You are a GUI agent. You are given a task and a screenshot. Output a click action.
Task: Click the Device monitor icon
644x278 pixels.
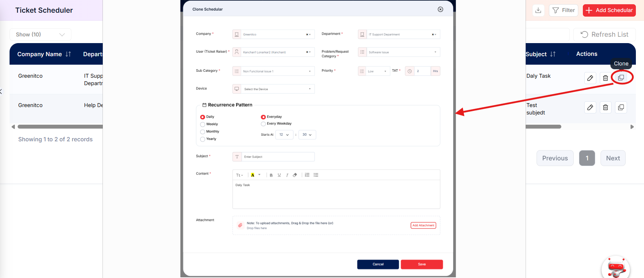pyautogui.click(x=237, y=89)
